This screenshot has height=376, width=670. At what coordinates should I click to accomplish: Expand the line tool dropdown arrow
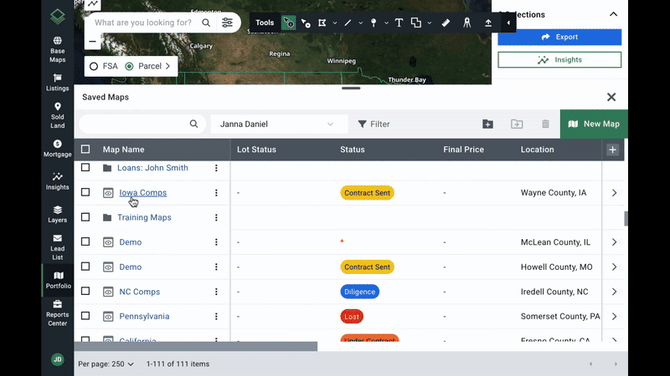tap(361, 23)
